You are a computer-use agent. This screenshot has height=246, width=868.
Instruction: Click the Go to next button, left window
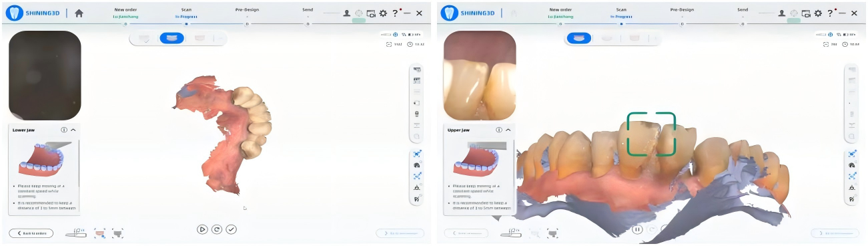pyautogui.click(x=400, y=233)
